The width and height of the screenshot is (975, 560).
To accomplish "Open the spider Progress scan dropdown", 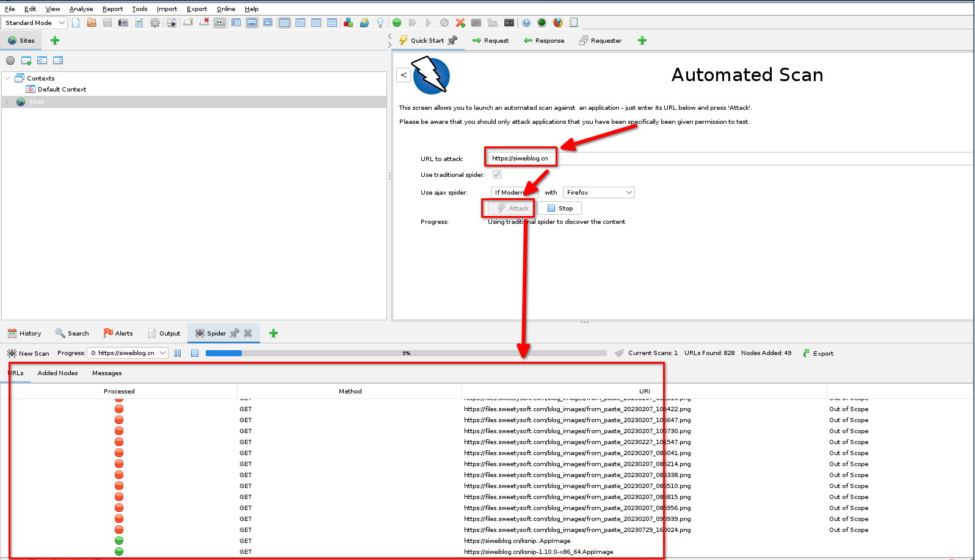I will coord(128,353).
